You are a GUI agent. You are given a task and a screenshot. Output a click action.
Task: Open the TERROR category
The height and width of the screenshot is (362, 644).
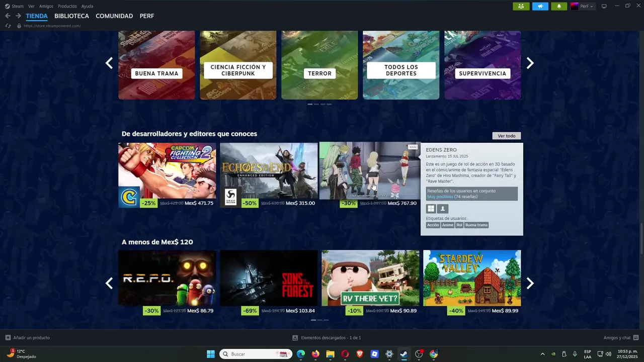tap(319, 65)
